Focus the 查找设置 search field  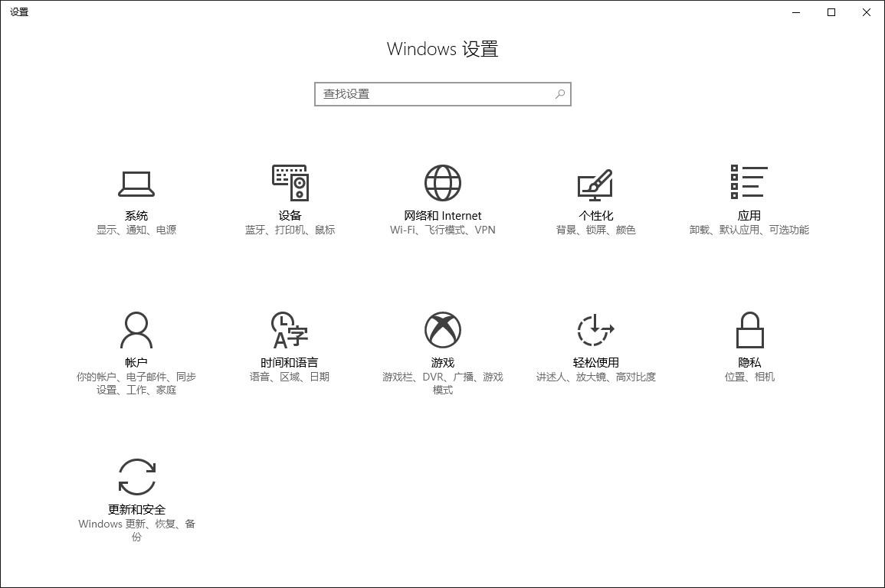pos(443,94)
